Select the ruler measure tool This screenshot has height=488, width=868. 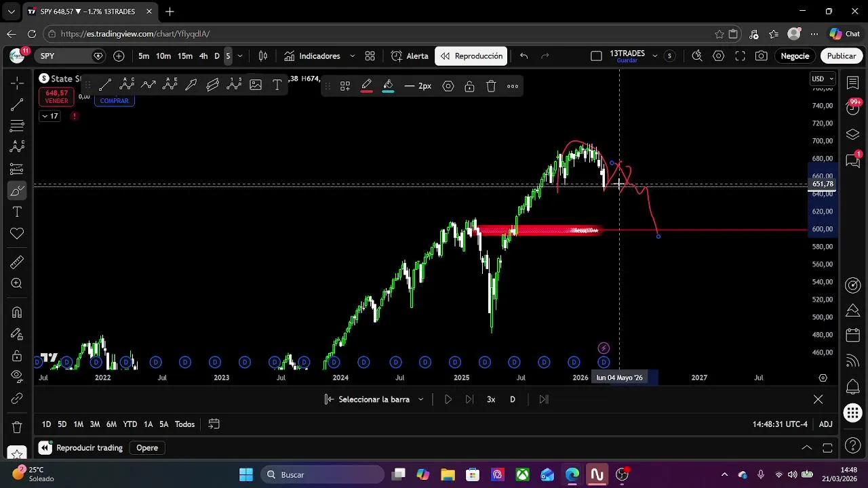[x=17, y=262]
